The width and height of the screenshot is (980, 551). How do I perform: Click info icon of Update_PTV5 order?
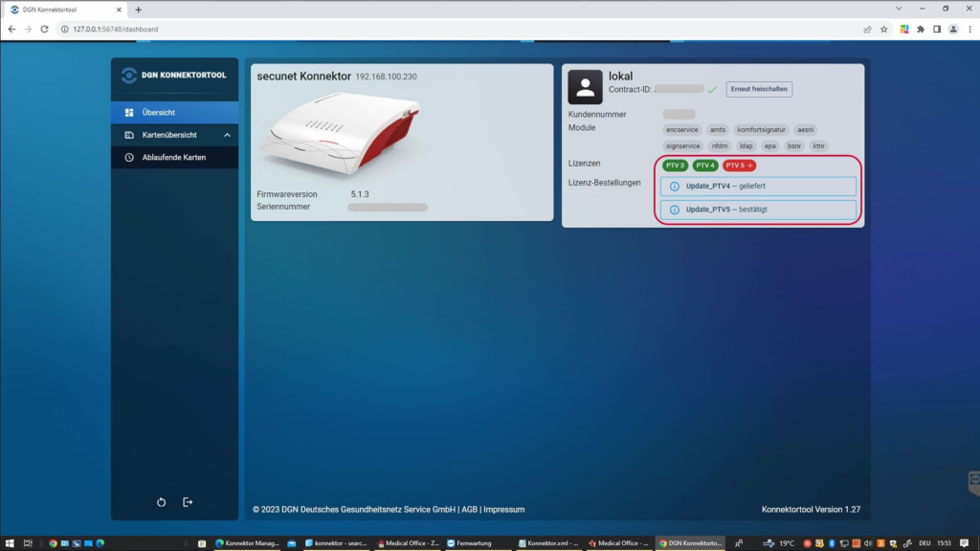click(x=675, y=209)
